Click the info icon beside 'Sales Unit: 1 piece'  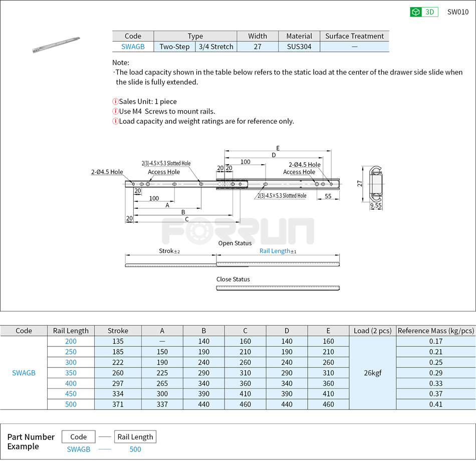[115, 101]
